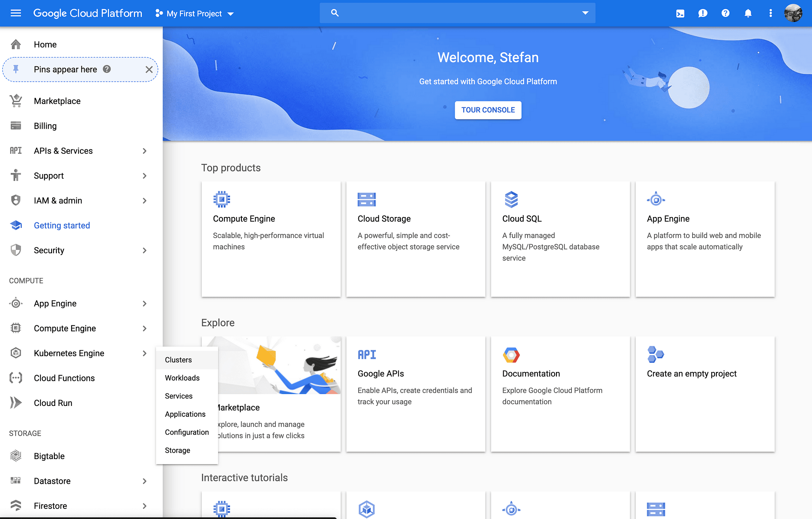Viewport: 812px width, 519px height.
Task: Click the Pins help question icon
Action: [x=107, y=69]
